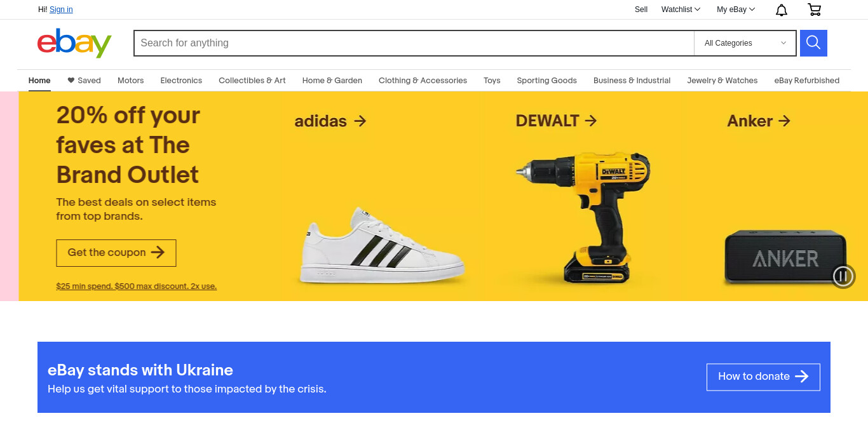
Task: Open Collectibles & Art category
Action: 252,81
